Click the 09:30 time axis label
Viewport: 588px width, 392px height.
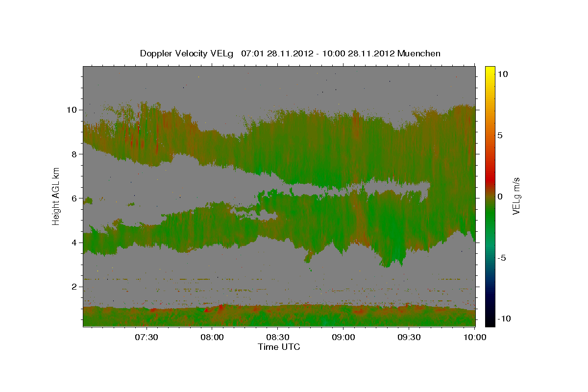pyautogui.click(x=409, y=337)
